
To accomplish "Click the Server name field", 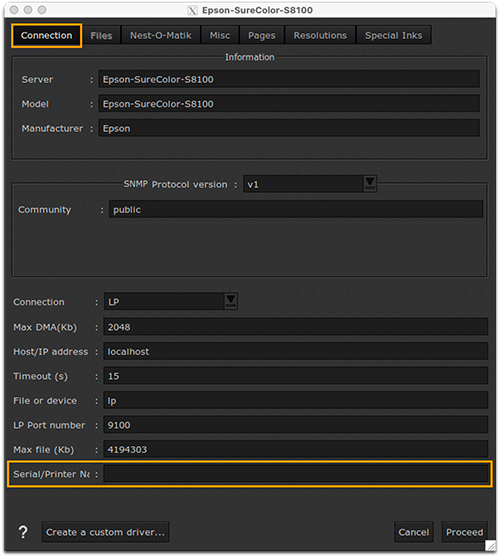I will click(x=289, y=79).
